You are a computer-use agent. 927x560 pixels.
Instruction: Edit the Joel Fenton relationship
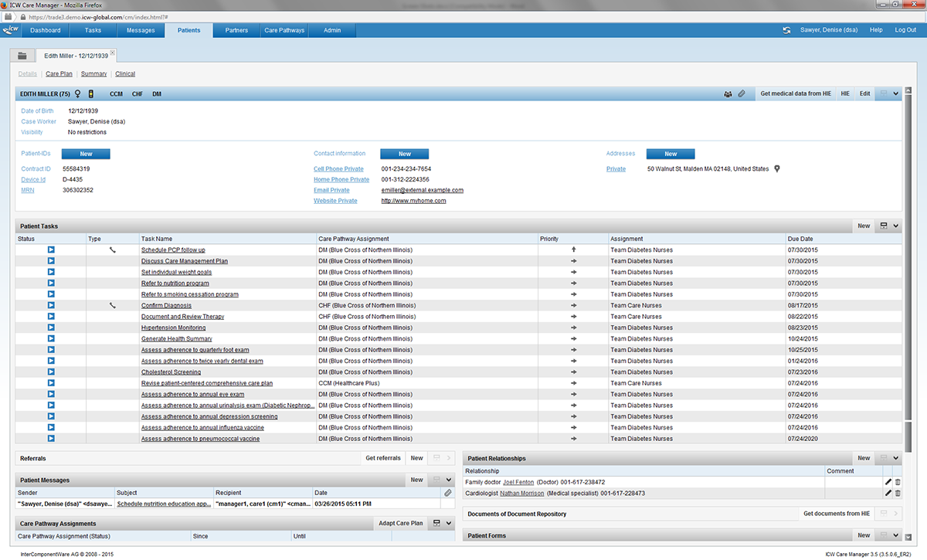coord(888,482)
